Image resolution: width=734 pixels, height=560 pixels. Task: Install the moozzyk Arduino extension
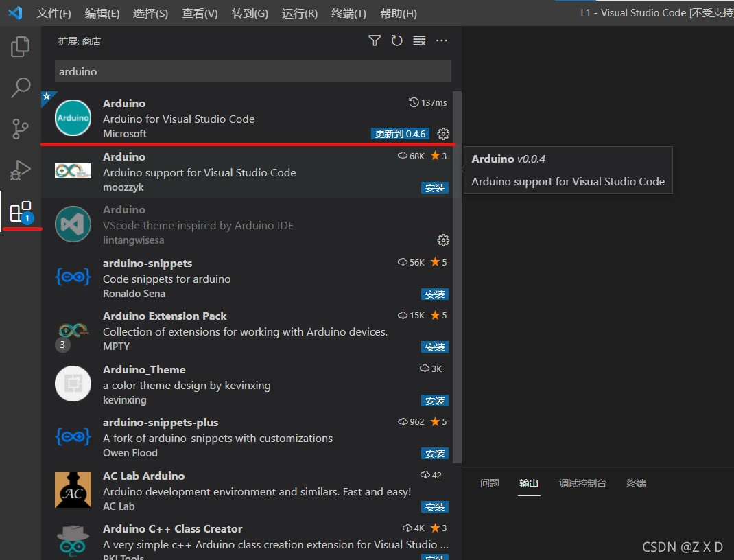435,188
